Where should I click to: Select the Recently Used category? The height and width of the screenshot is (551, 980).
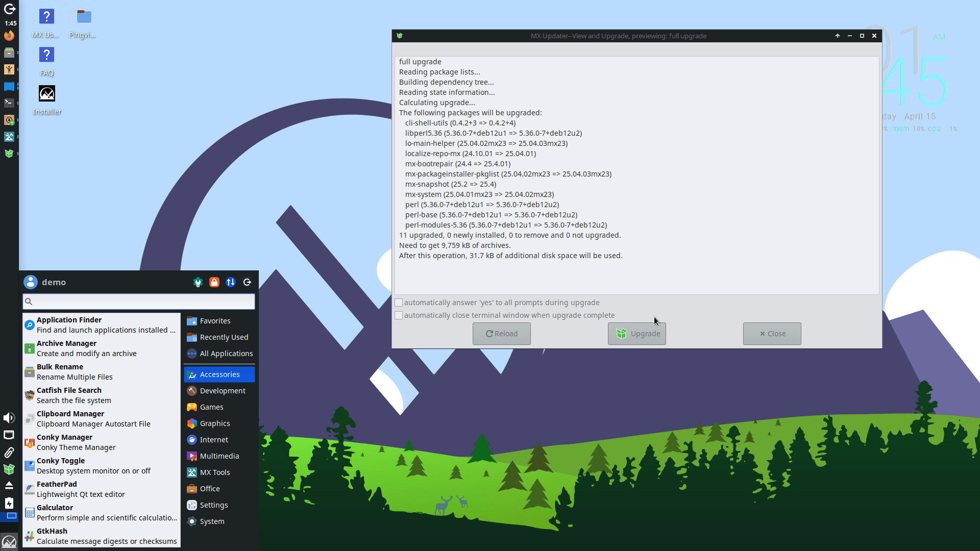[219, 337]
